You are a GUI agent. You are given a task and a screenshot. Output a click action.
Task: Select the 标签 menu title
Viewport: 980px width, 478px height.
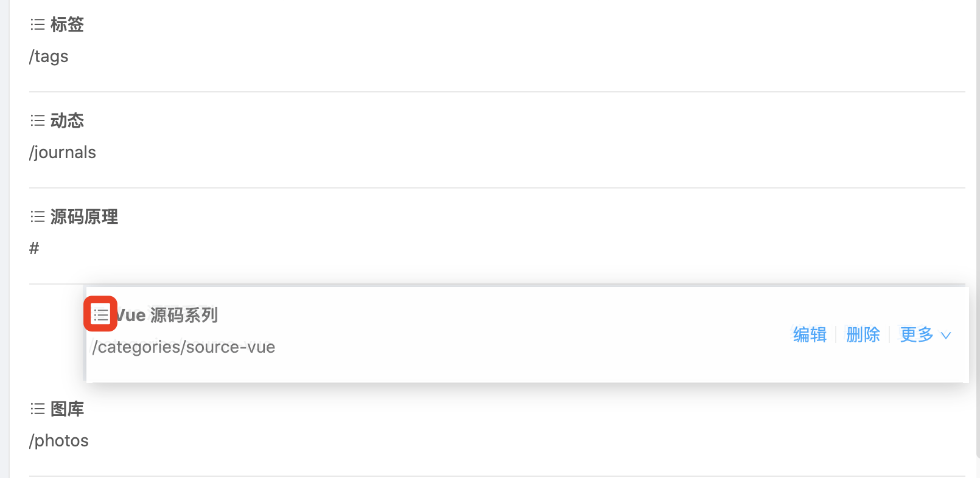[x=67, y=25]
